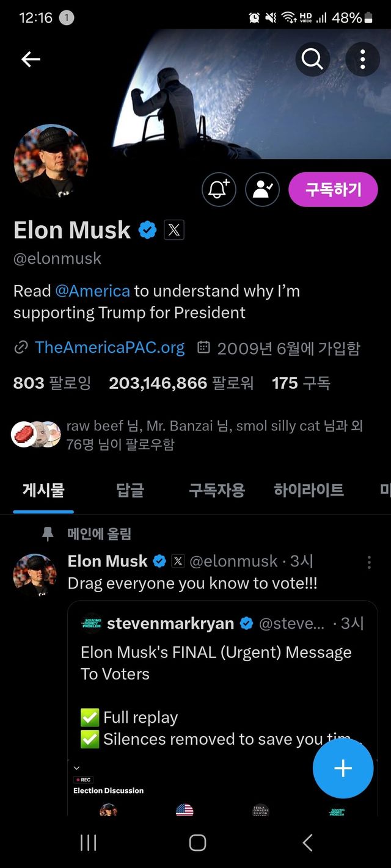Viewport: 391px width, 868px height.
Task: Open the 하이라이트 tab
Action: [309, 490]
